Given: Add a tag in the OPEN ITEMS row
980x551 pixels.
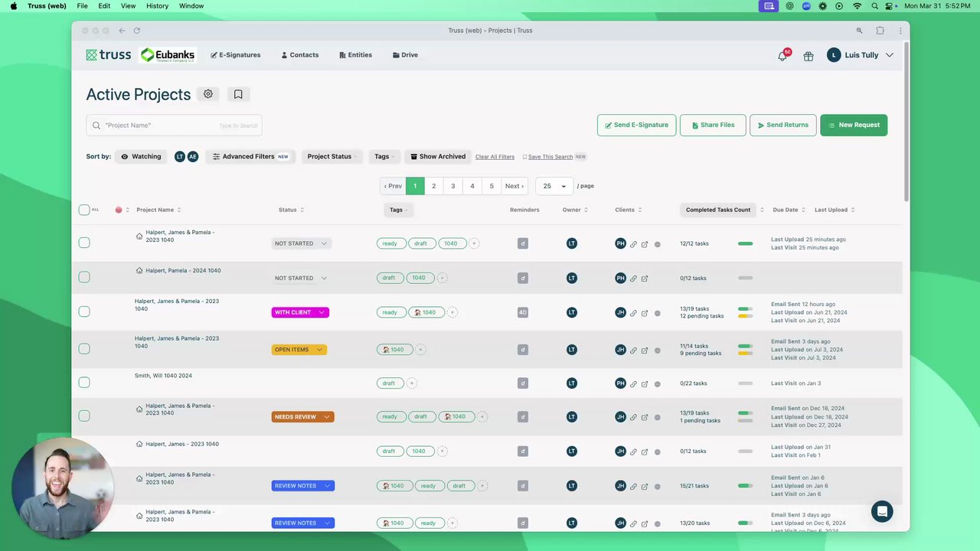Looking at the screenshot, I should pos(420,350).
